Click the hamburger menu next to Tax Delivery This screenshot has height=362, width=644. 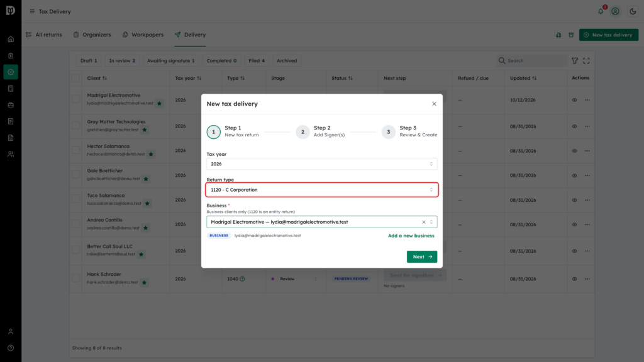[x=32, y=11]
